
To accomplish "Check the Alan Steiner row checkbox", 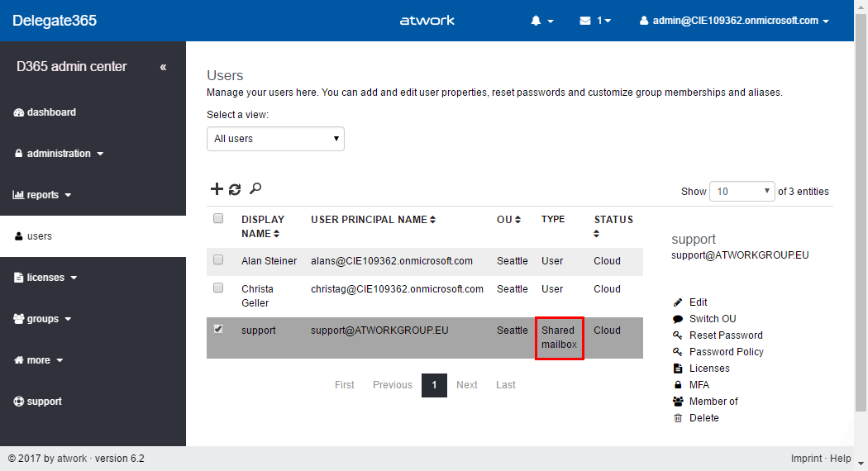I will click(x=218, y=259).
